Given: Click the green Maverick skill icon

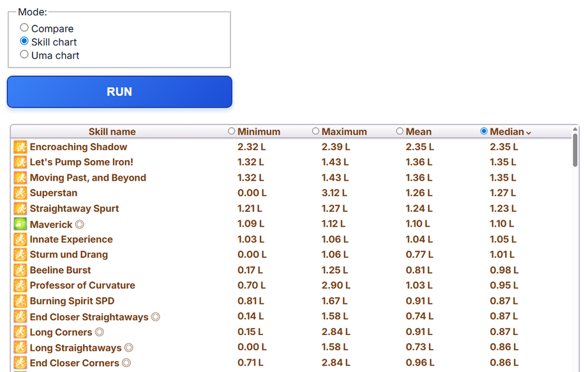Looking at the screenshot, I should (20, 224).
